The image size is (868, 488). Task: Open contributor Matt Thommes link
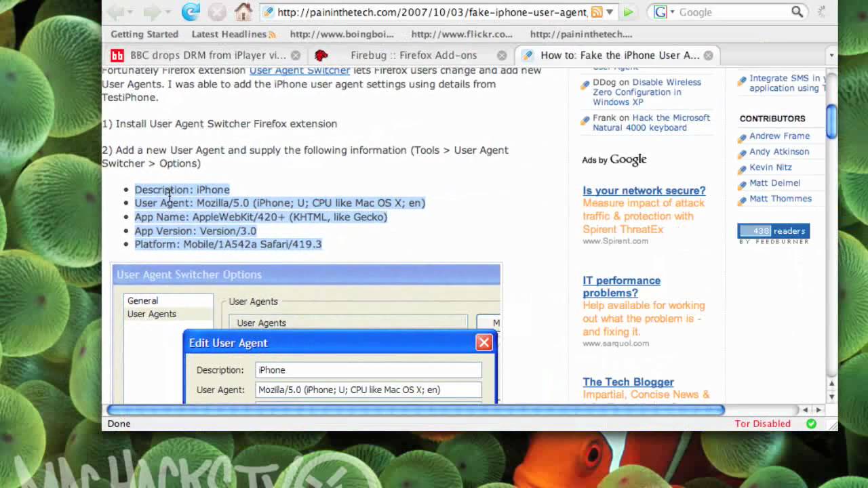tap(781, 199)
